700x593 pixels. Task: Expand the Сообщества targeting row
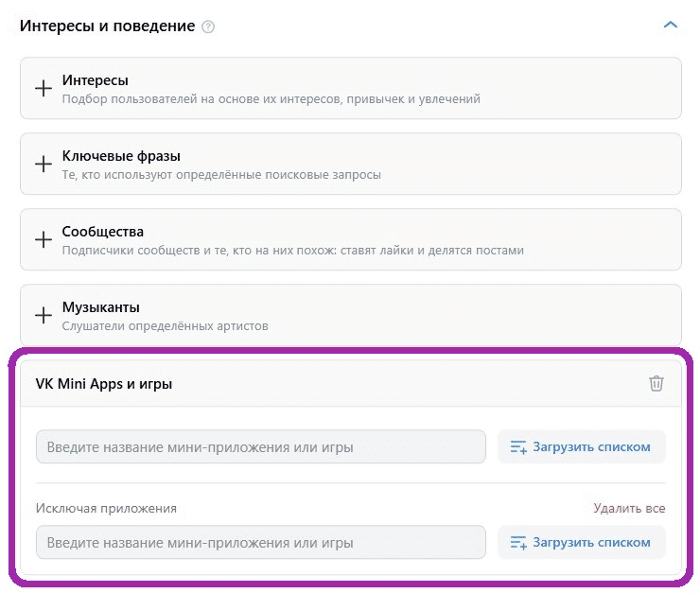(x=350, y=240)
